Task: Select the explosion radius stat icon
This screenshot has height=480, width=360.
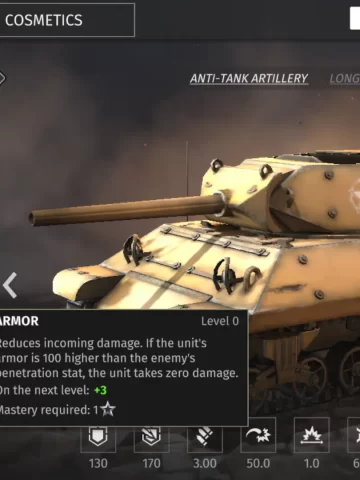Action: pos(311,435)
